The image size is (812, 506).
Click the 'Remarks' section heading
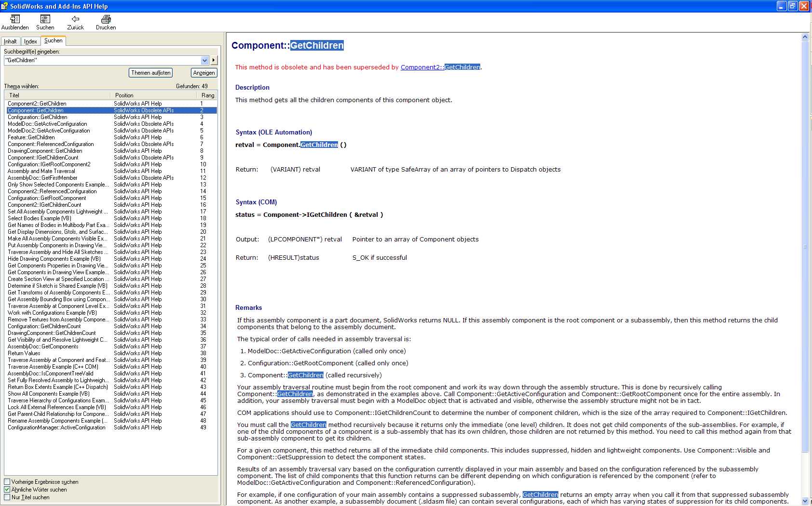point(249,307)
